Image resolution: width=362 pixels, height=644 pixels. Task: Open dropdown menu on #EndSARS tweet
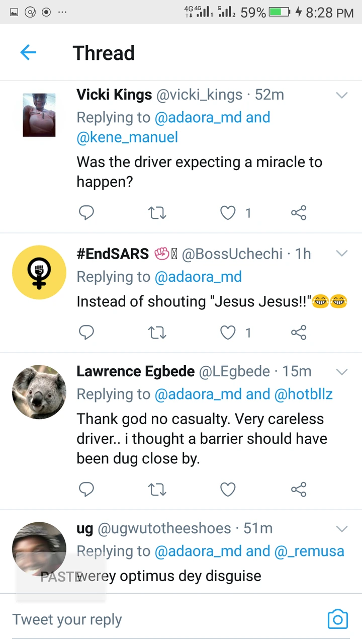342,254
